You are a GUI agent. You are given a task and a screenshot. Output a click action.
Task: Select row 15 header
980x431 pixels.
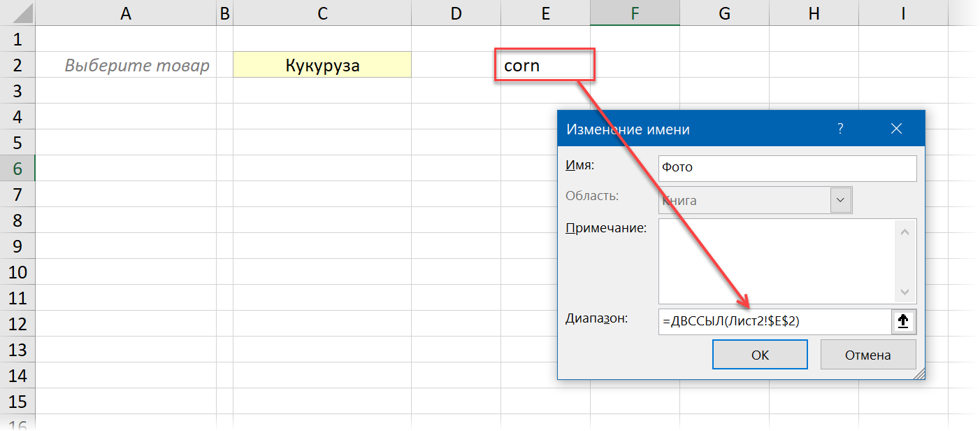coord(17,402)
